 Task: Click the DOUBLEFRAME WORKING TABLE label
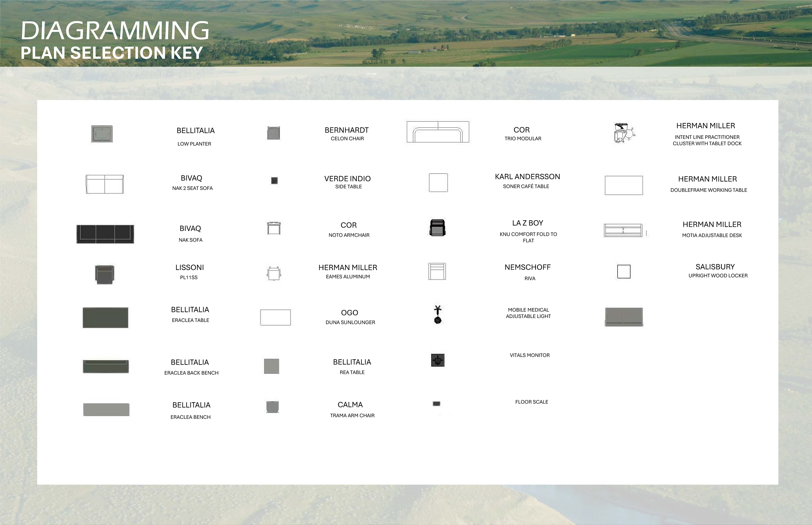coord(709,190)
